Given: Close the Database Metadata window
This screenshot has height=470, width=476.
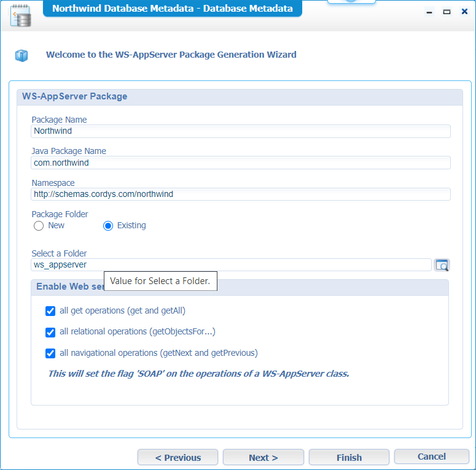Looking at the screenshot, I should [464, 12].
